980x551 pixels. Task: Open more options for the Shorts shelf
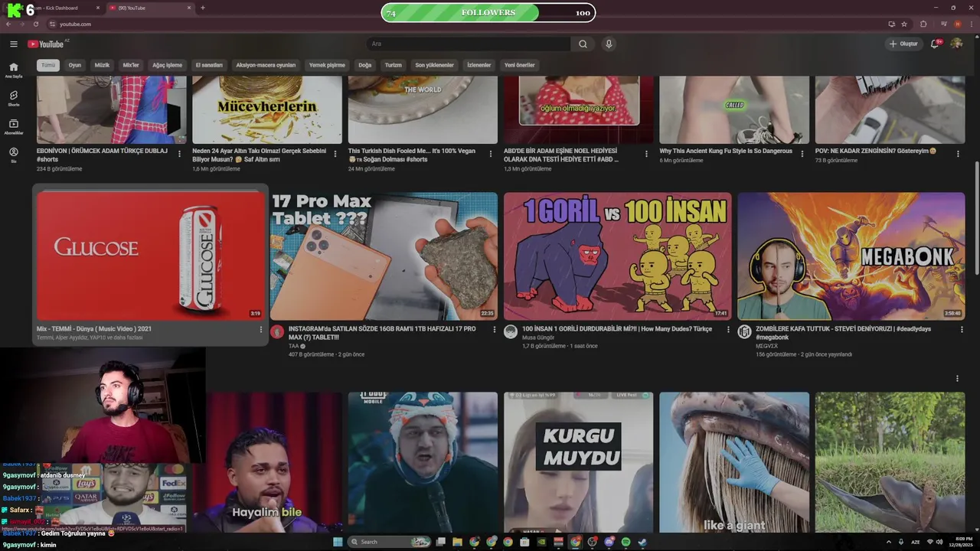point(956,378)
